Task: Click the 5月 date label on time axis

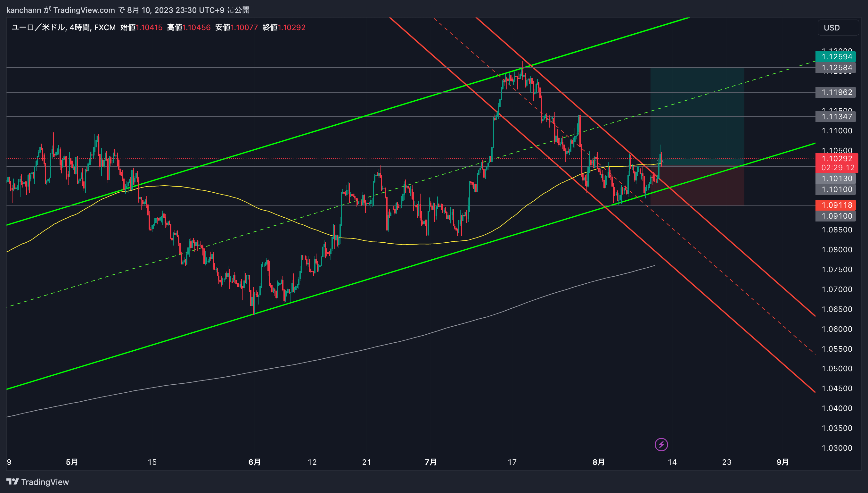Action: click(x=72, y=462)
